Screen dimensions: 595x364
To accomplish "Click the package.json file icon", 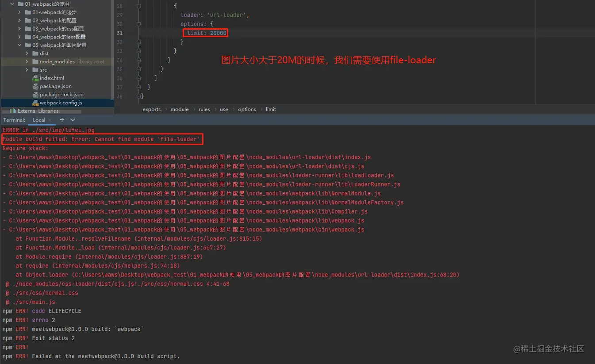I will point(36,86).
